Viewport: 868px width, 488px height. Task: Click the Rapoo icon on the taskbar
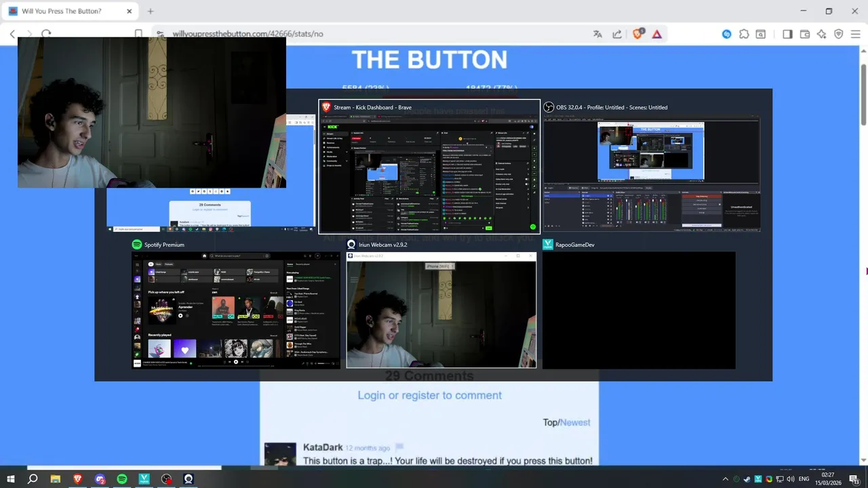click(x=144, y=479)
